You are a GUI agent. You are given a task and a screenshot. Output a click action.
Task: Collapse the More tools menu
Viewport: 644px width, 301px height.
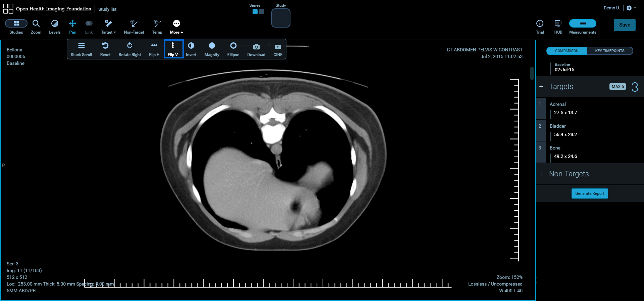[x=176, y=27]
